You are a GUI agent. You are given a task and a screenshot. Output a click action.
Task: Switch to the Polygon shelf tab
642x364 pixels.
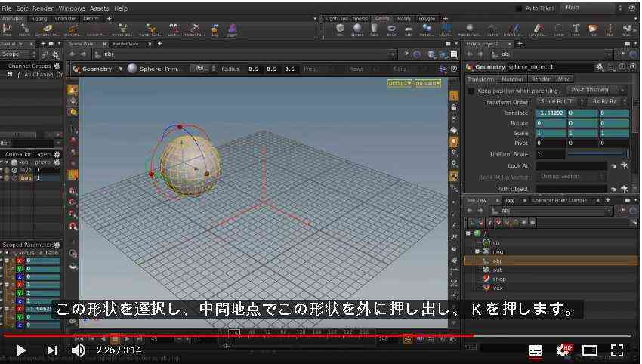pyautogui.click(x=427, y=19)
